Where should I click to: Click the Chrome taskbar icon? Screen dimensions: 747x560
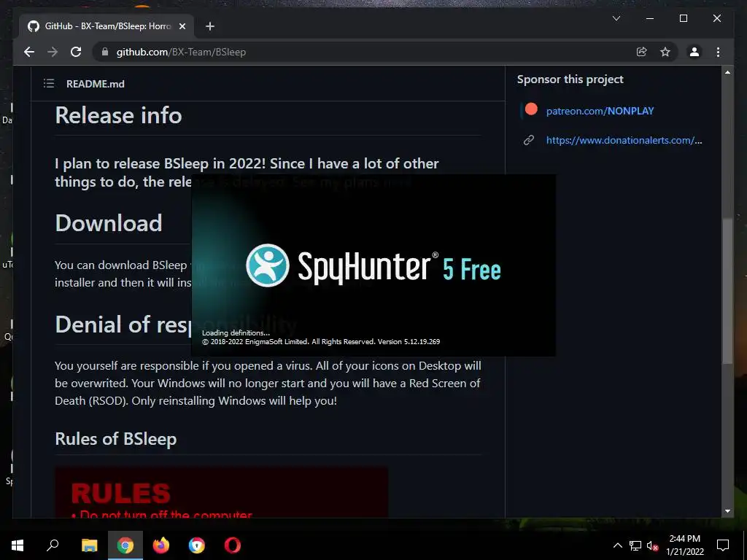tap(125, 545)
